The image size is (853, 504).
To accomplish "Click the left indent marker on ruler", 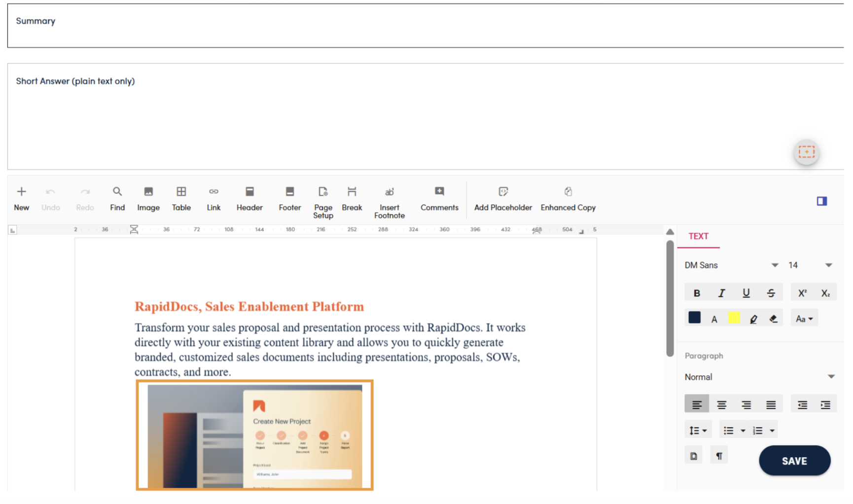I will pos(134,230).
